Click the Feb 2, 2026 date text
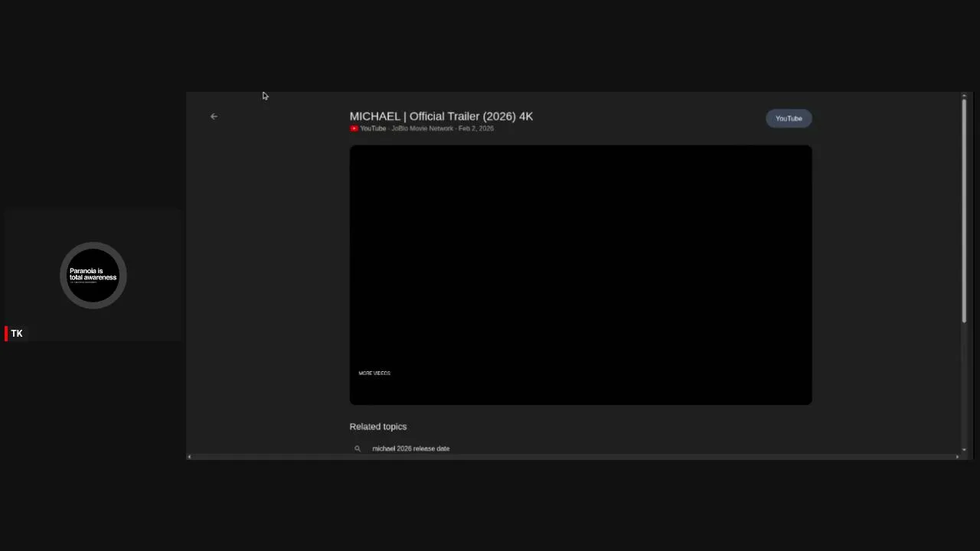This screenshot has height=551, width=980. 476,129
